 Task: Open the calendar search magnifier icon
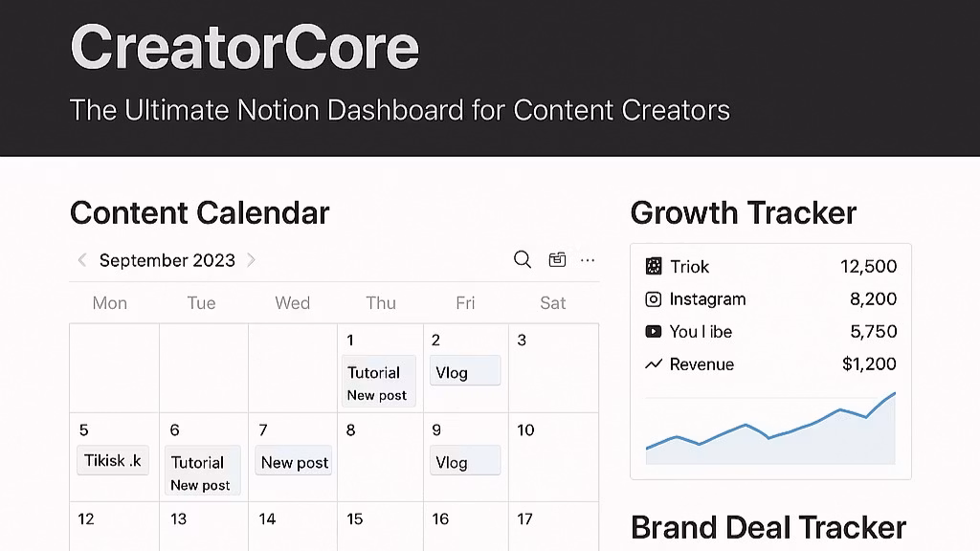coord(523,259)
